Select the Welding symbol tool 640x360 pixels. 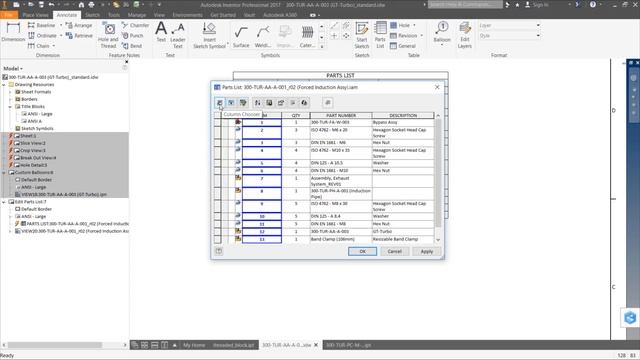pos(263,37)
